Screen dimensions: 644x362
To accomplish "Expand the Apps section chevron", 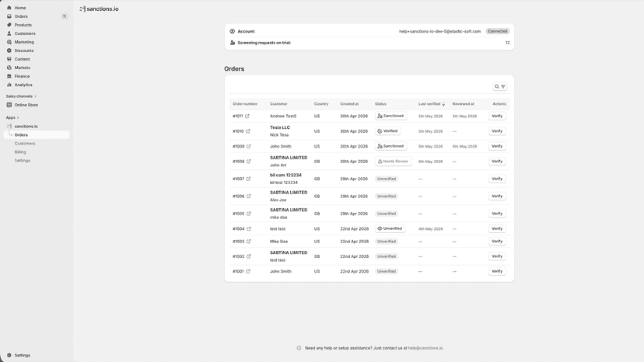I will (18, 118).
